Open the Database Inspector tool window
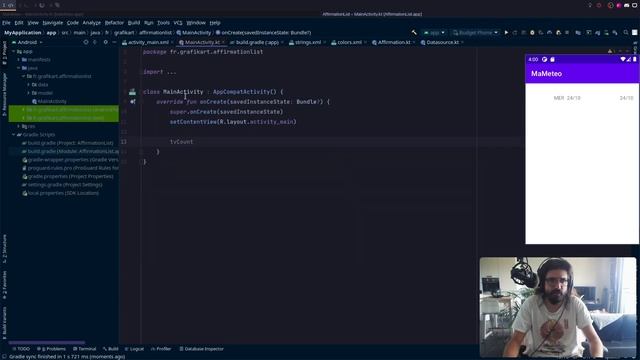Screen dimensions: 640x360 tap(202, 349)
